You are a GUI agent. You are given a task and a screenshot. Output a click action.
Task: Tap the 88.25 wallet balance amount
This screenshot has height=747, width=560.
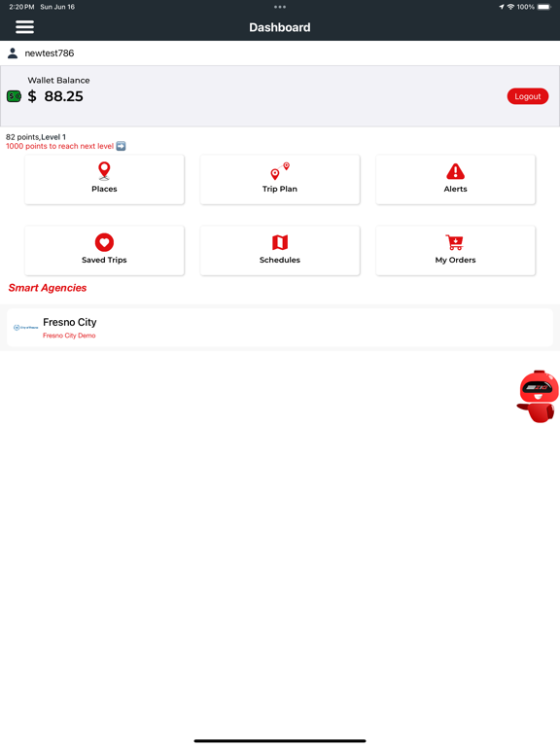[64, 96]
